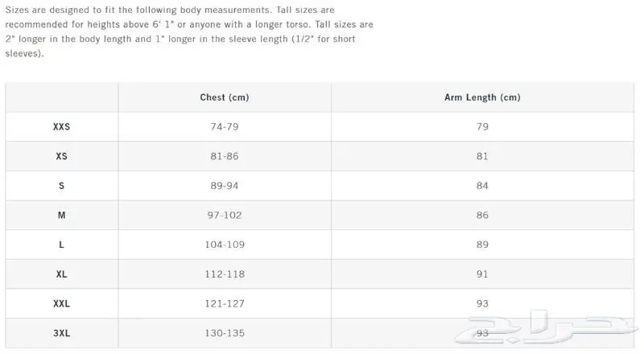Select the arm length 79 cell
644x354 pixels.
[x=482, y=127]
